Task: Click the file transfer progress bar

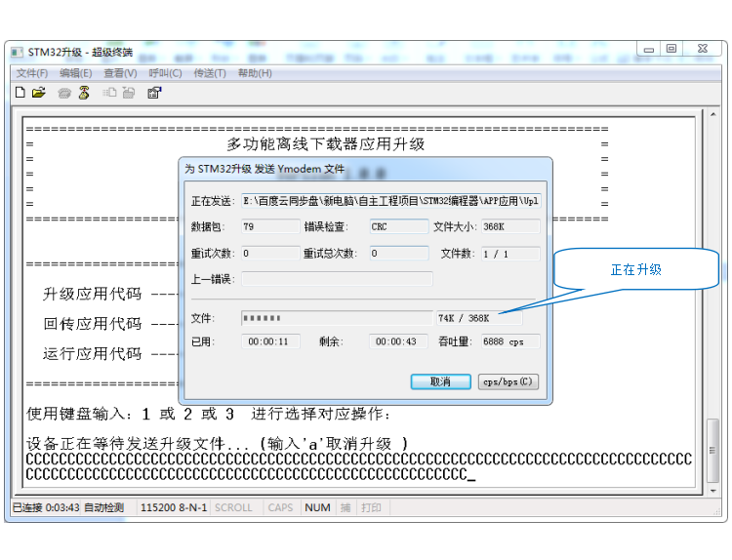Action: coord(337,318)
